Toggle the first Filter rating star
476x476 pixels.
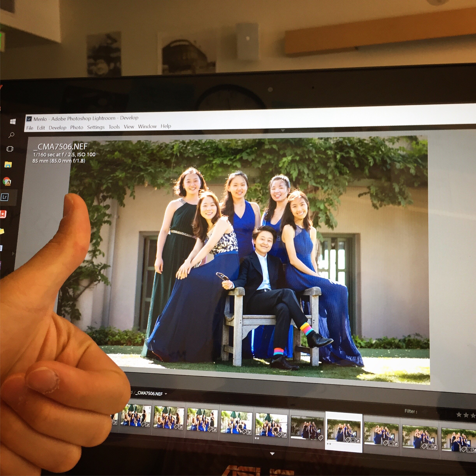tap(459, 415)
